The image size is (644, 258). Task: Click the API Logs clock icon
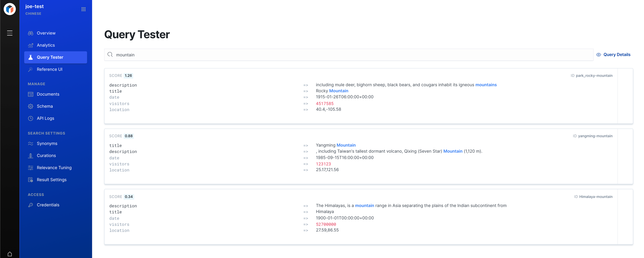point(30,118)
